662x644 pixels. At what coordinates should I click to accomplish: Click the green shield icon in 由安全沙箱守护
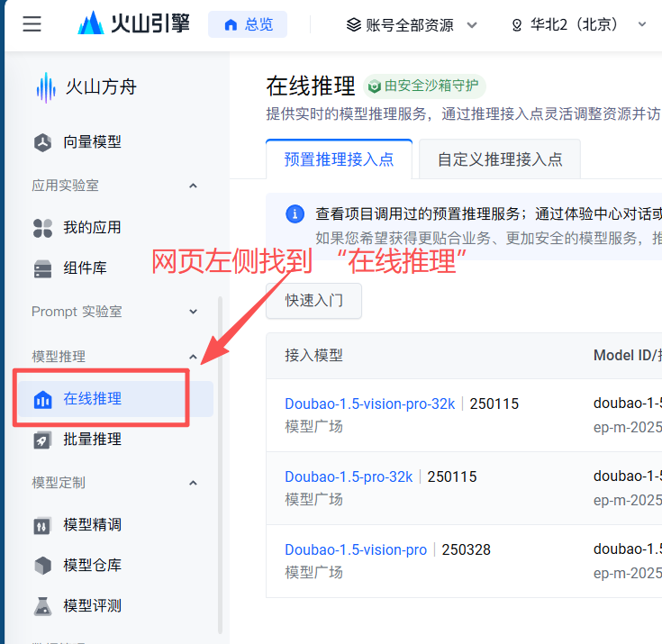pos(374,86)
